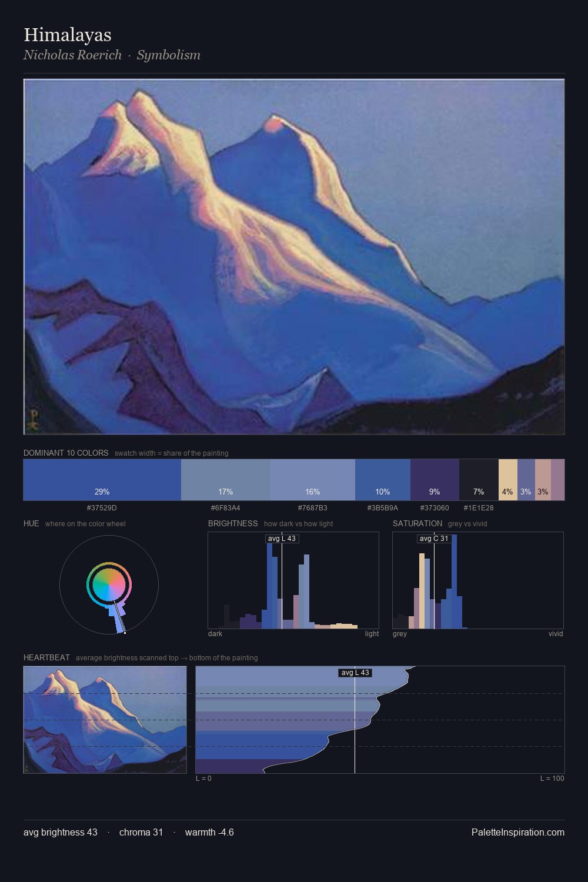Click the HUE section heading
The width and height of the screenshot is (588, 882).
tap(31, 524)
